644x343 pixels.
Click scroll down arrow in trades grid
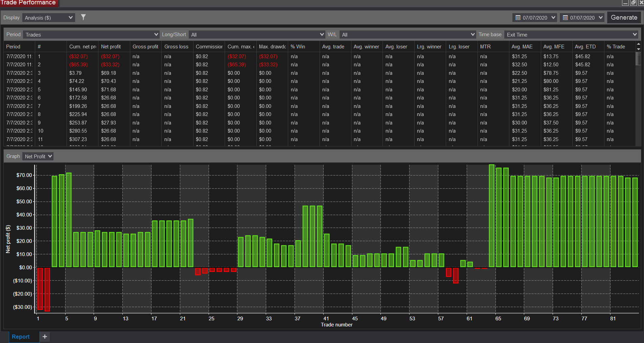[639, 49]
